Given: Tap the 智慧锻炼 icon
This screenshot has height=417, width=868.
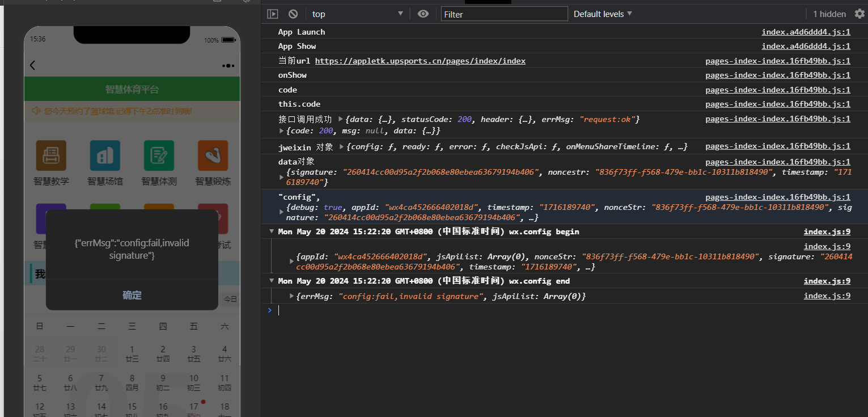Looking at the screenshot, I should pos(213,155).
